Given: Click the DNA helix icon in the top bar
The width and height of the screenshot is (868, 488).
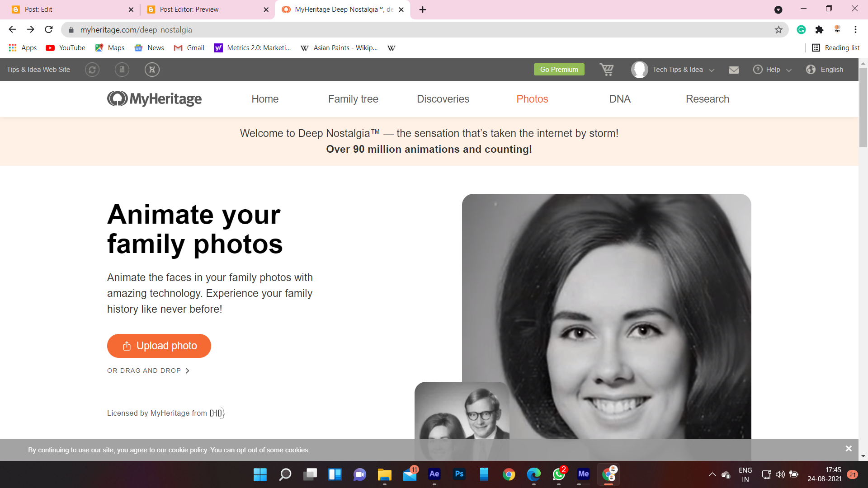Looking at the screenshot, I should click(x=152, y=70).
